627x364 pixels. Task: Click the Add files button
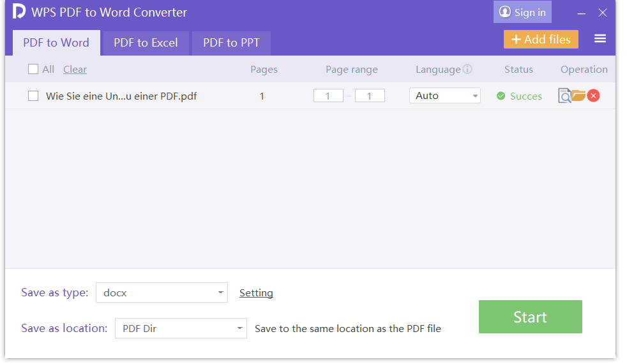pos(541,40)
